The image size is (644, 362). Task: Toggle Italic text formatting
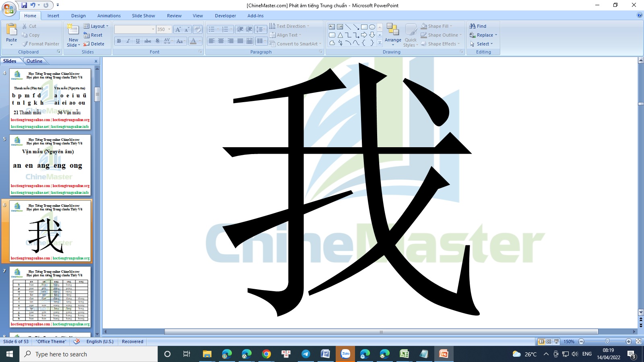click(x=128, y=41)
